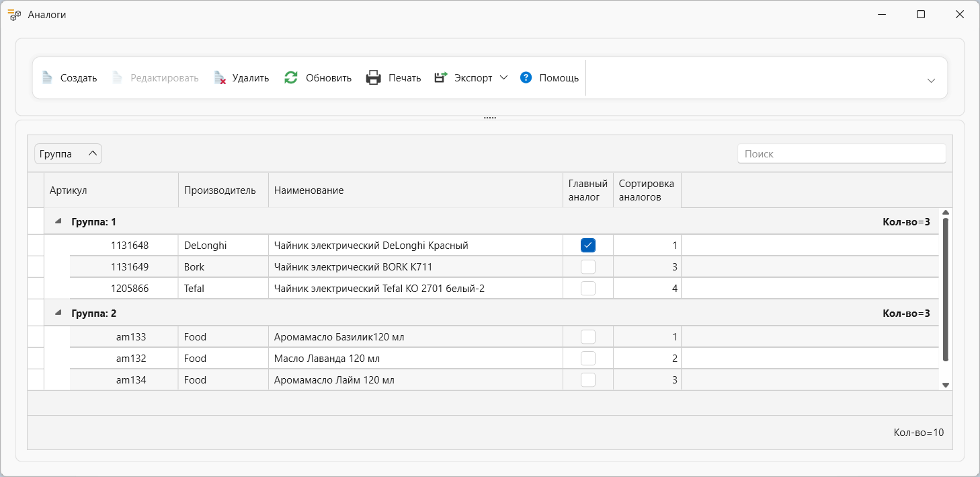Sort by the Артикул column header
The width and height of the screenshot is (980, 477).
coord(111,190)
